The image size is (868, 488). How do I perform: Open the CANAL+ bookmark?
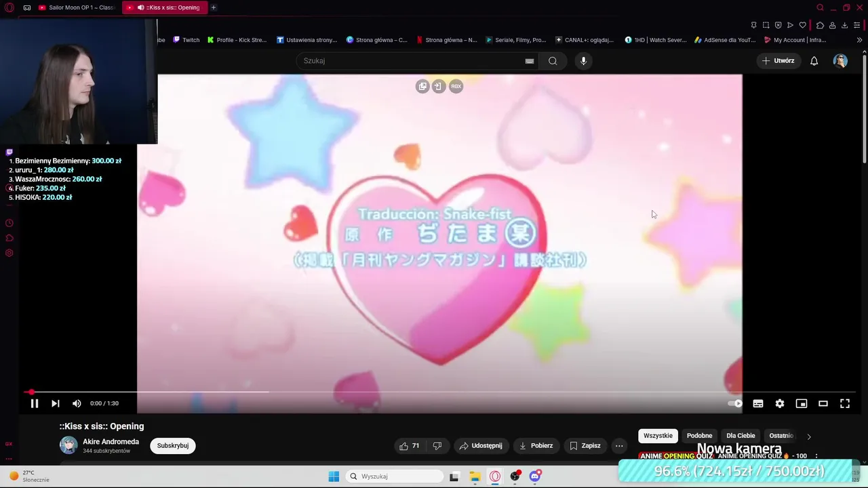tap(585, 40)
